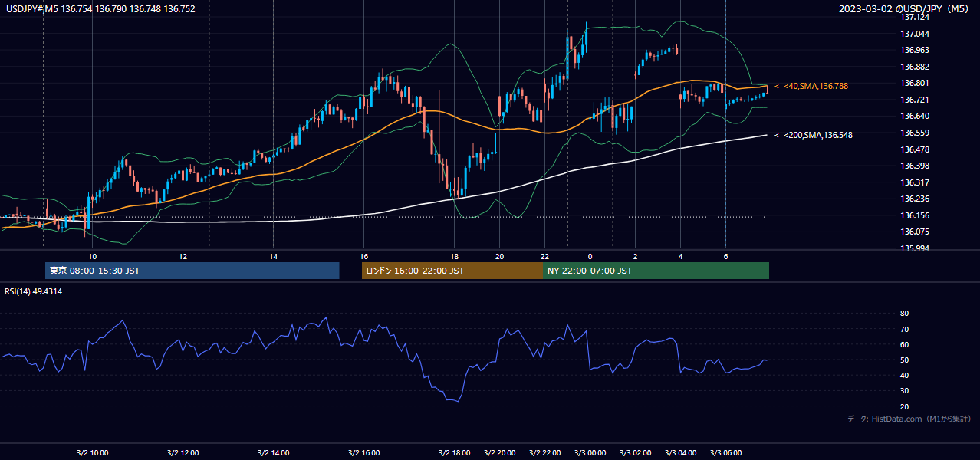Click RSI scale value 40
The image size is (980, 460).
click(x=904, y=375)
